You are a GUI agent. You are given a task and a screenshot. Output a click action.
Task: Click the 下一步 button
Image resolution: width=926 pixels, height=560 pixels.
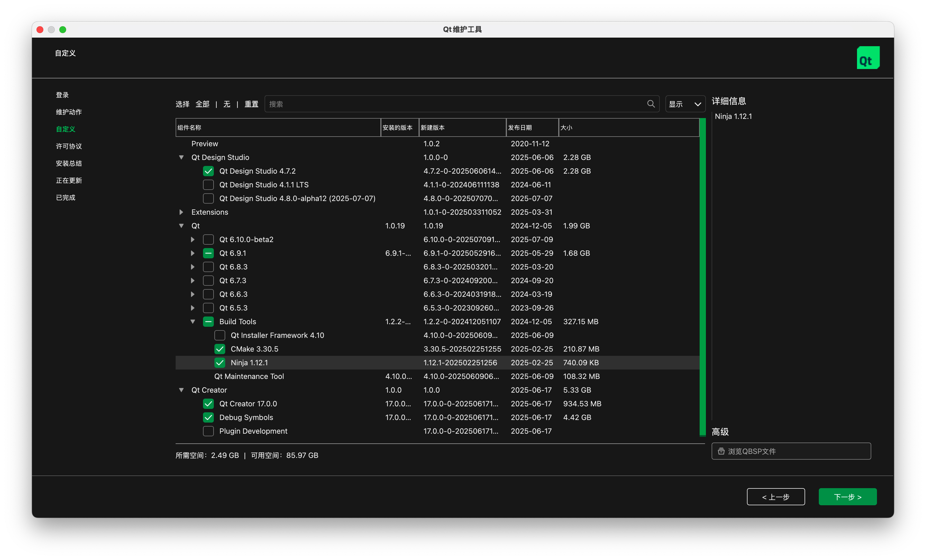(x=847, y=497)
